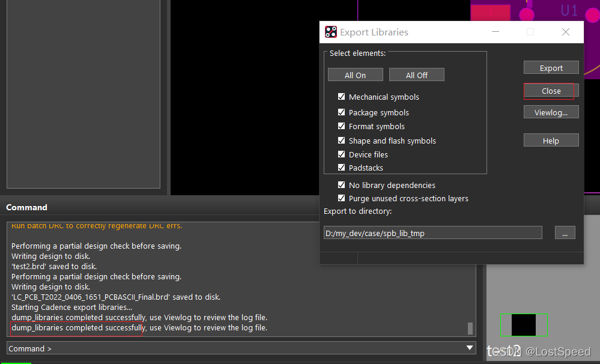Toggle the Package symbols checkbox

point(342,112)
